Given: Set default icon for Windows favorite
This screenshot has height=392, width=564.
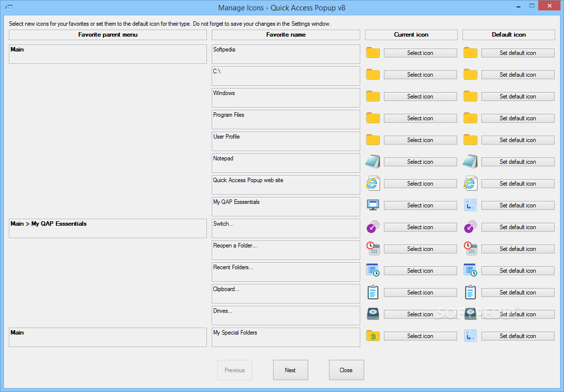Looking at the screenshot, I should [x=517, y=97].
